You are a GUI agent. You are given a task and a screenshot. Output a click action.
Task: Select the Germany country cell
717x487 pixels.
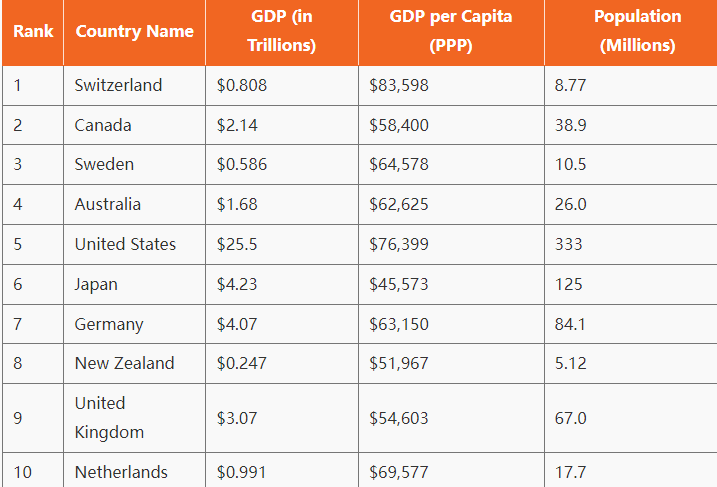pos(108,324)
